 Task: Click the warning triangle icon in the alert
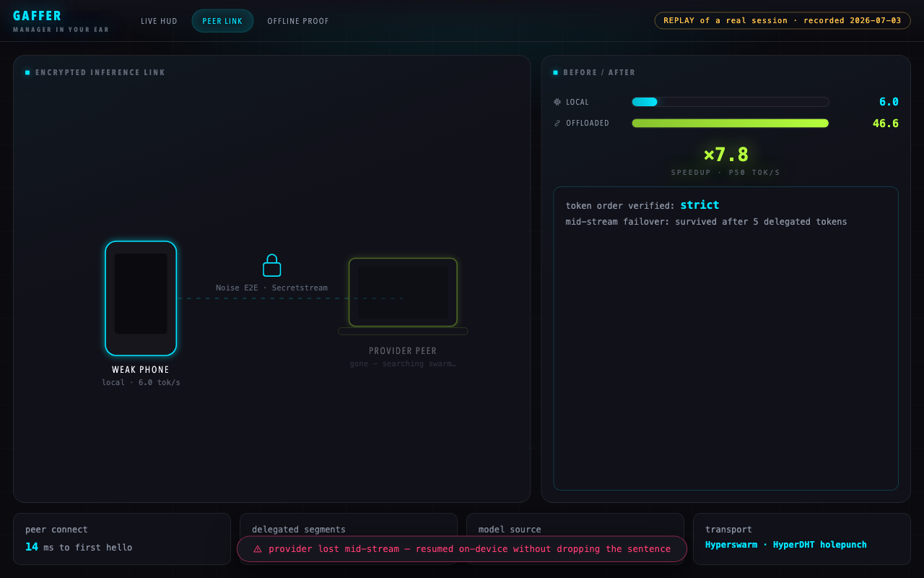[x=258, y=549]
